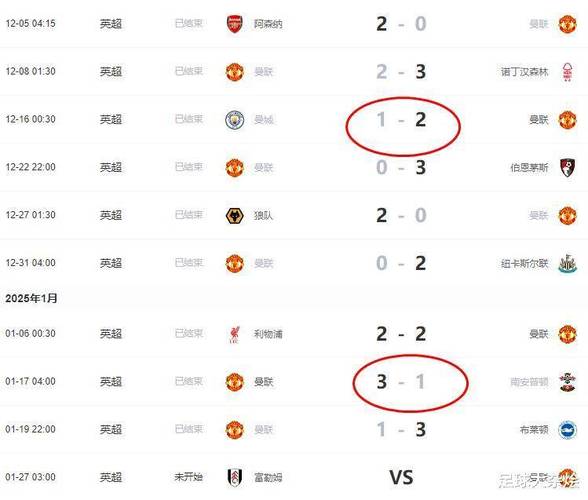The height and width of the screenshot is (500, 588).
Task: Open the 纽卡斯尔联 team name link
Action: tap(525, 263)
